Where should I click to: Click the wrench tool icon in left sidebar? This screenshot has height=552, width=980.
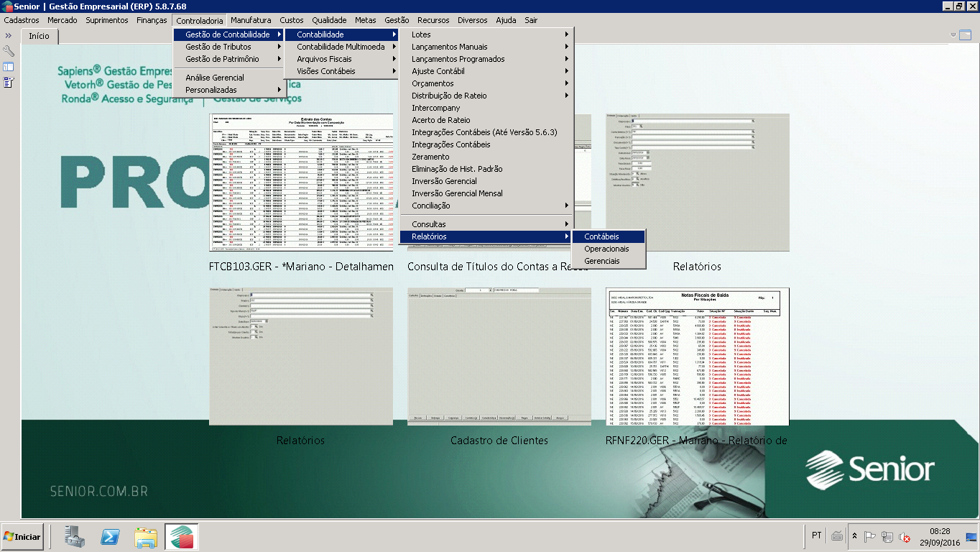click(9, 51)
